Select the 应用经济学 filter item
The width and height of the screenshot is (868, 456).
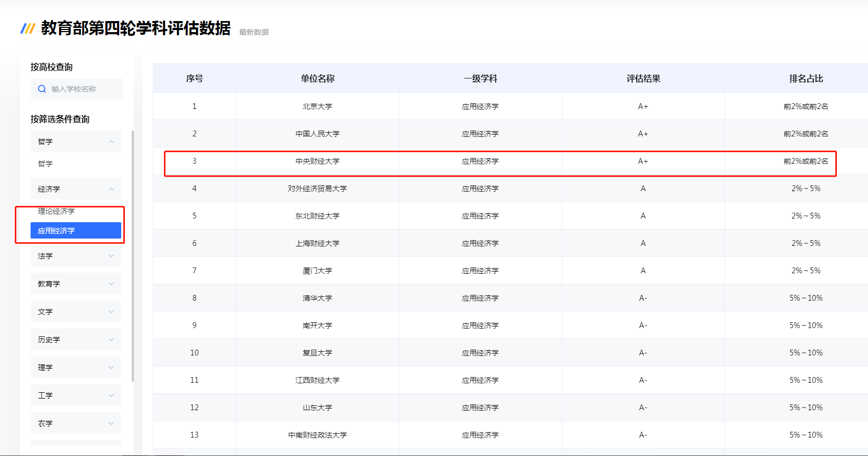click(76, 231)
